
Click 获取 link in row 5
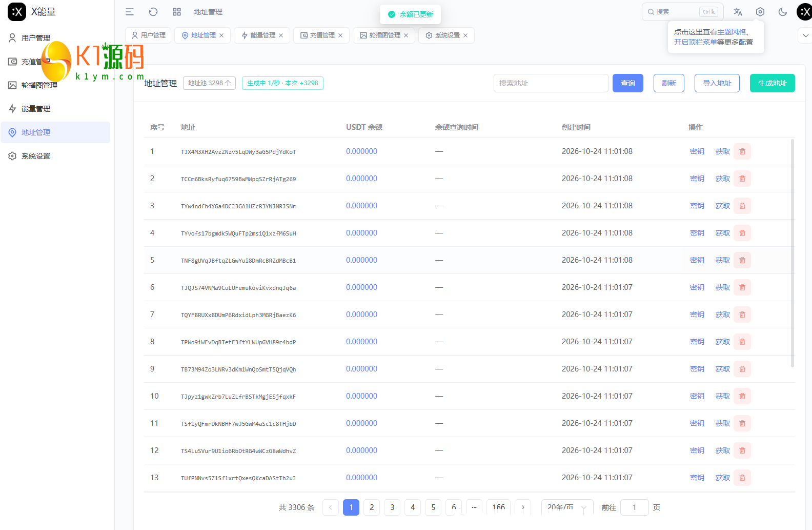pos(723,260)
